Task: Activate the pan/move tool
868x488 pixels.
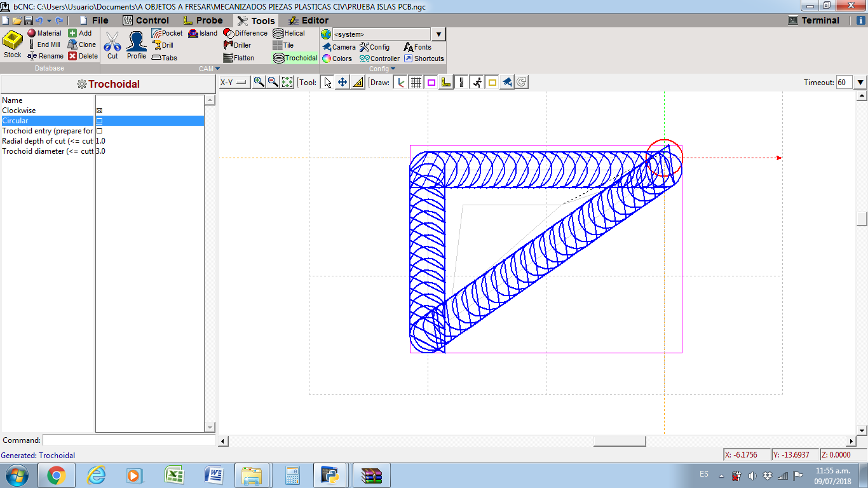Action: point(342,82)
